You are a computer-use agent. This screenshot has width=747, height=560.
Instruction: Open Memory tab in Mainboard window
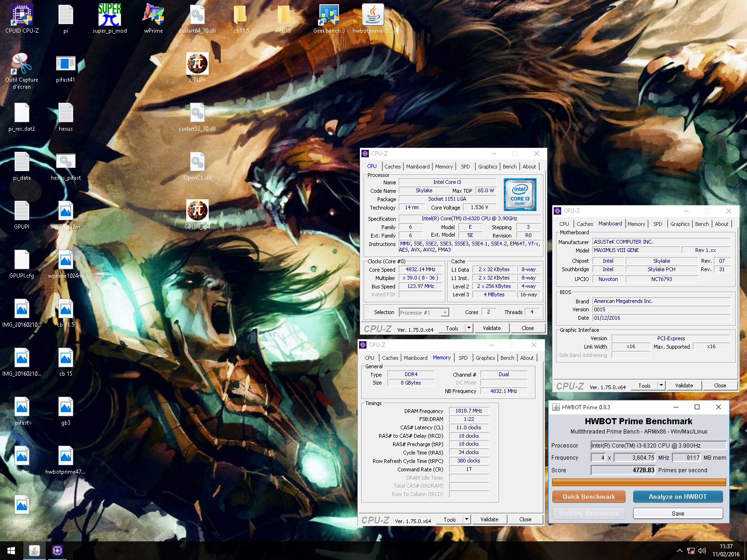pyautogui.click(x=636, y=224)
